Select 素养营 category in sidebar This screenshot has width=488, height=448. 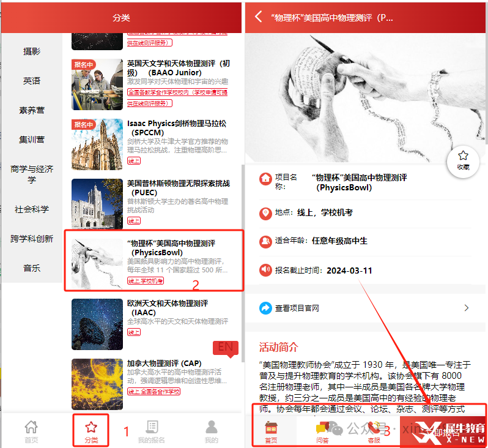click(31, 110)
